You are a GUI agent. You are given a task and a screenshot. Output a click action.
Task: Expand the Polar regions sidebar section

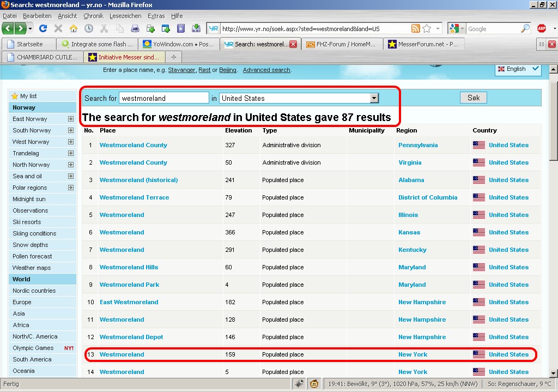point(70,188)
